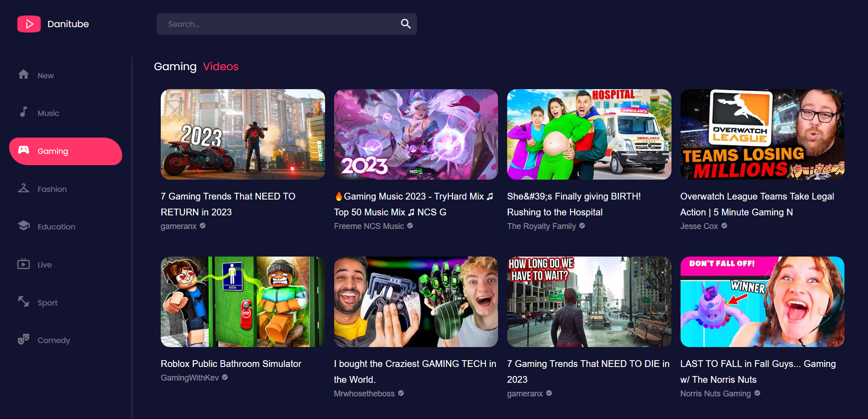
Task: Click verified badge next to Mrwhosetheboss
Action: coord(401,393)
